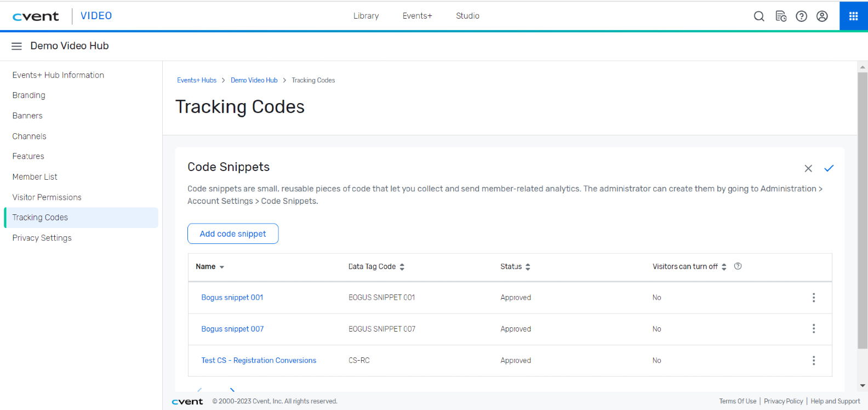Sort table by Status column
The image size is (868, 410).
[515, 267]
